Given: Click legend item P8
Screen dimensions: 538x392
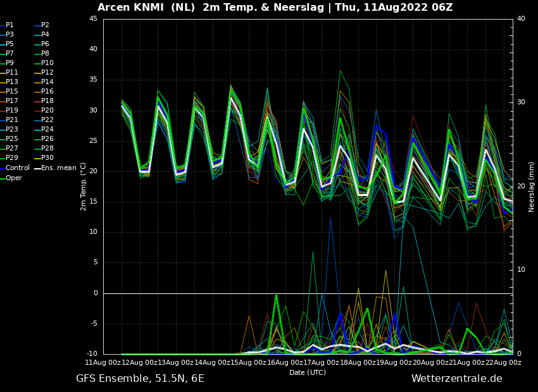Looking at the screenshot, I should (x=46, y=54).
